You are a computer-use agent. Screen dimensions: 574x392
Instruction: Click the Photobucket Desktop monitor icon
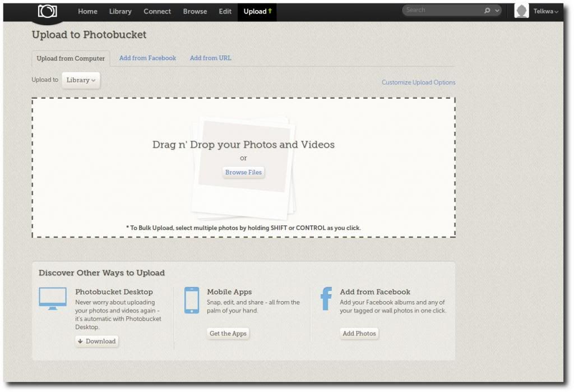pyautogui.click(x=53, y=298)
